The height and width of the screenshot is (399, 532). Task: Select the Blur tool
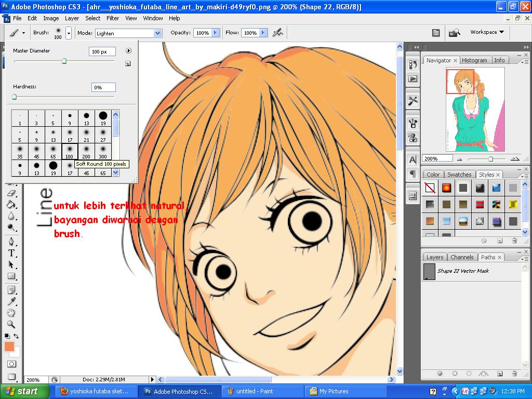[x=11, y=216]
